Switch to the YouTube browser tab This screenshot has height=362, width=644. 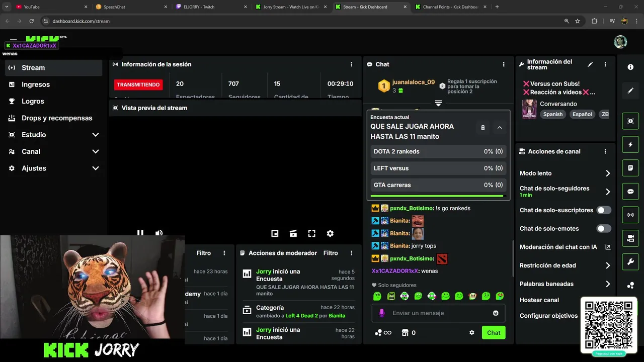tap(50, 7)
